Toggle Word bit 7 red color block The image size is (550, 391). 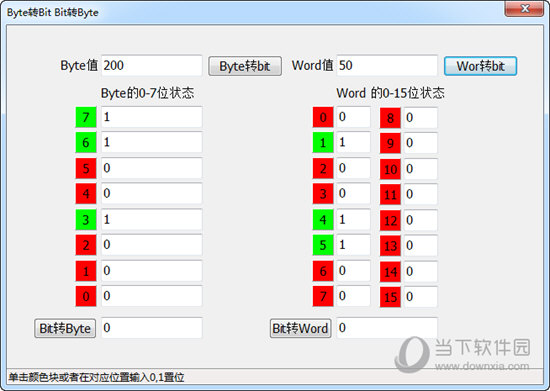(x=323, y=296)
